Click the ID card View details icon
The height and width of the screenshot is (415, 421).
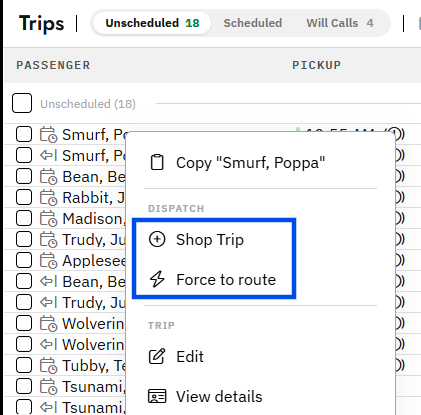[157, 396]
